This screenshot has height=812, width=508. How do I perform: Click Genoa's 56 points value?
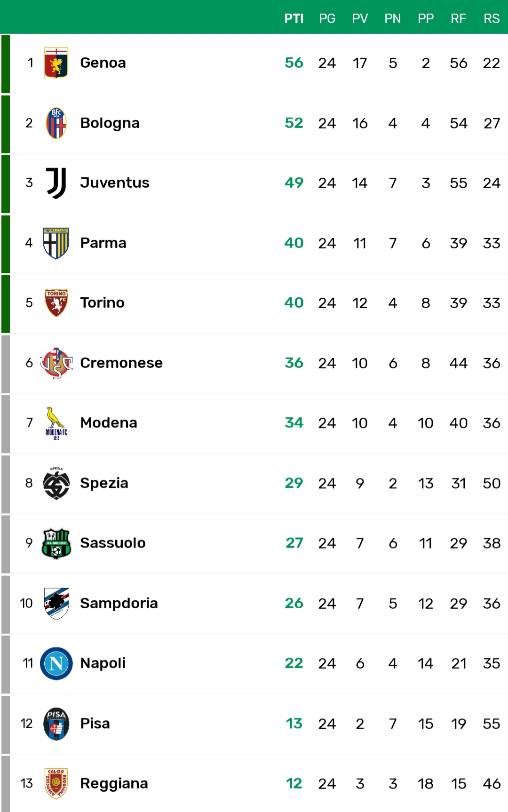[x=294, y=63]
